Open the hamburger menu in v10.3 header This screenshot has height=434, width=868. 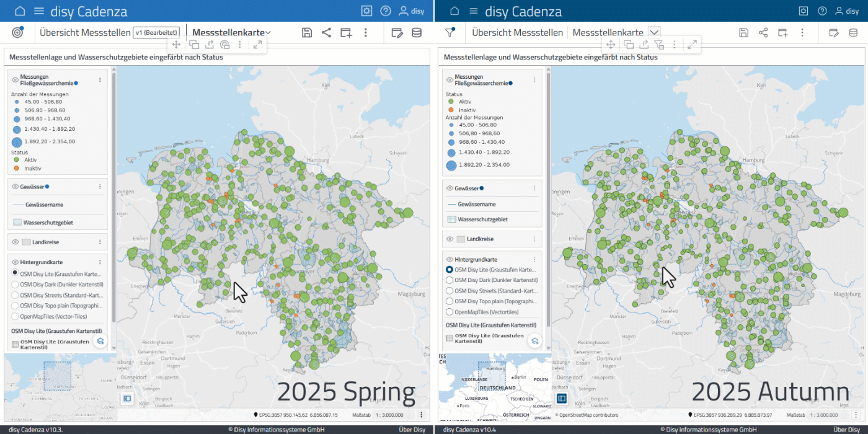(39, 11)
